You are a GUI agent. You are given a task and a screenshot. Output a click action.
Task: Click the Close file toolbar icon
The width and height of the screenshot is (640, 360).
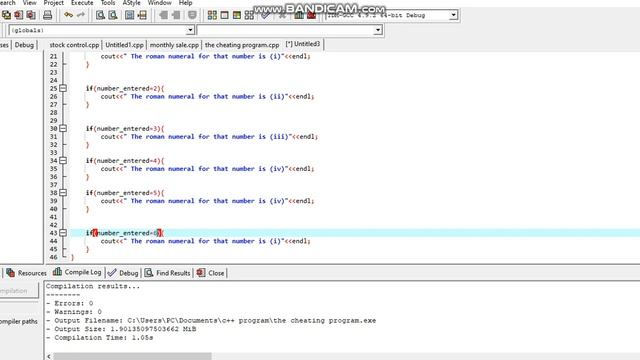coord(19,15)
